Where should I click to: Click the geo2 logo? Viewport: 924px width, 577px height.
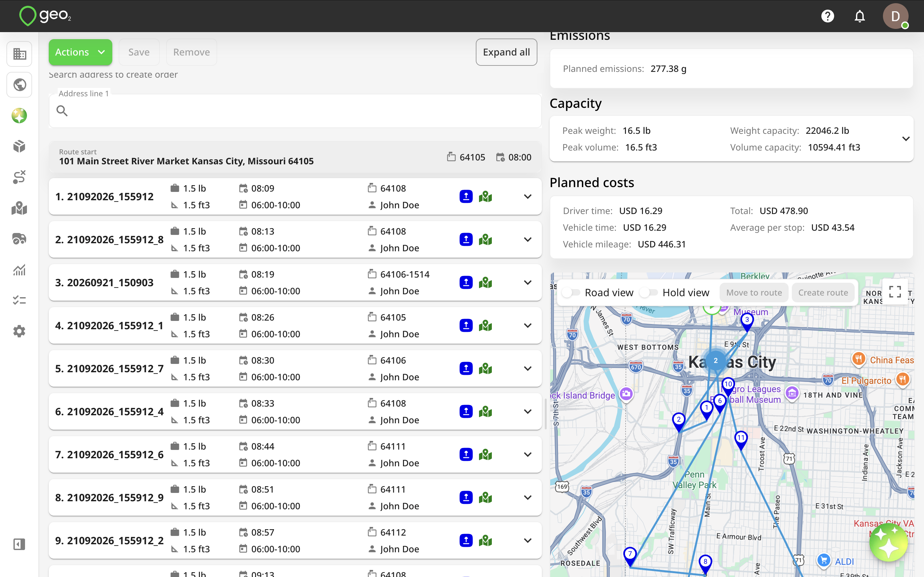45,16
